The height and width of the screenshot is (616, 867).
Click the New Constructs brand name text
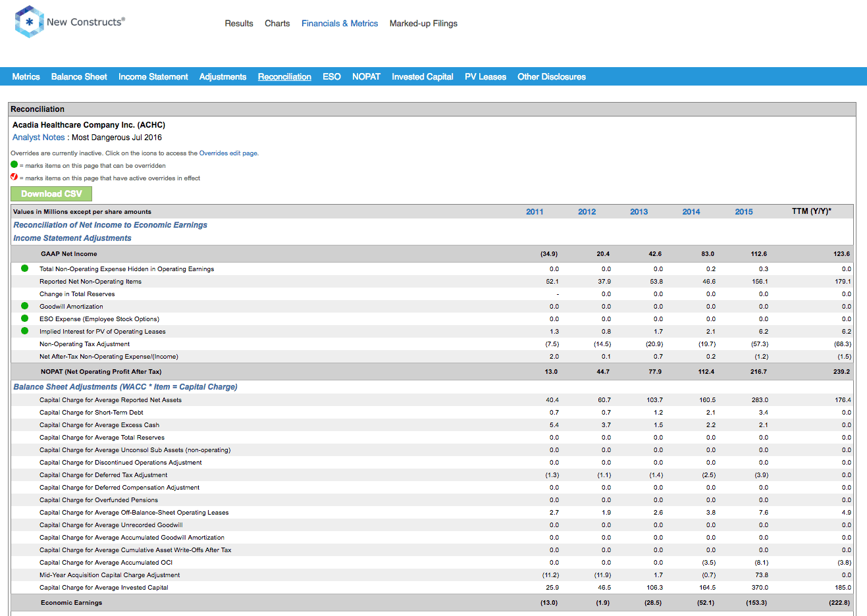[86, 22]
